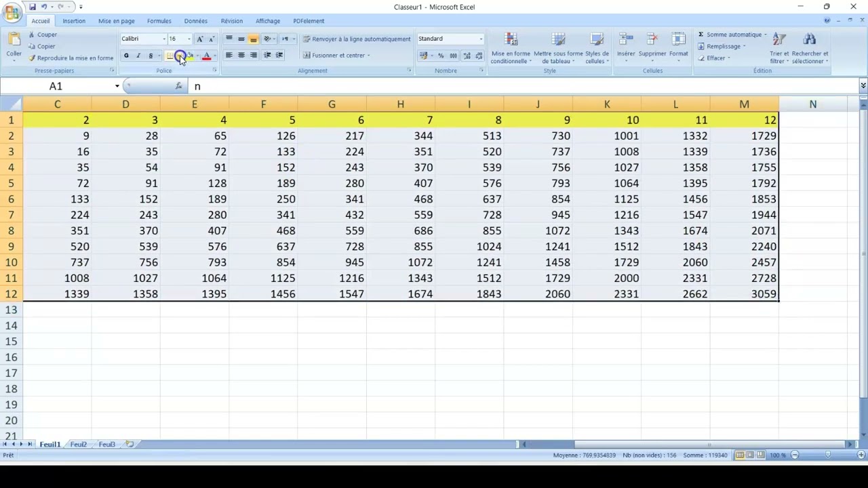
Task: Open the Standard number format dropdown
Action: pyautogui.click(x=481, y=39)
